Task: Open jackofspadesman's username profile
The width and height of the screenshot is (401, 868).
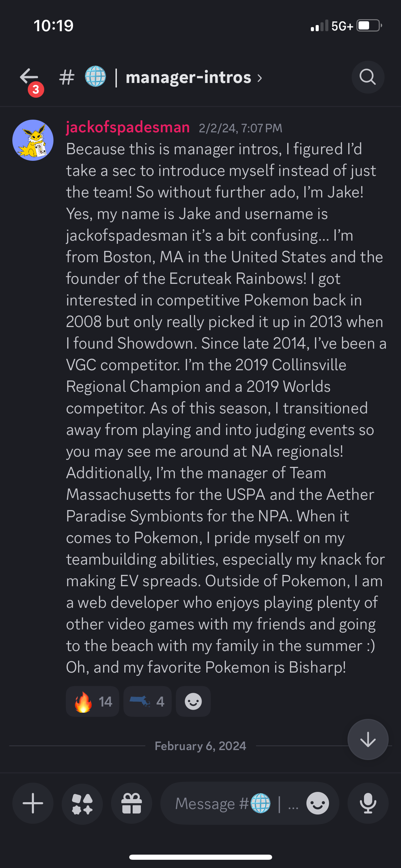Action: (128, 127)
